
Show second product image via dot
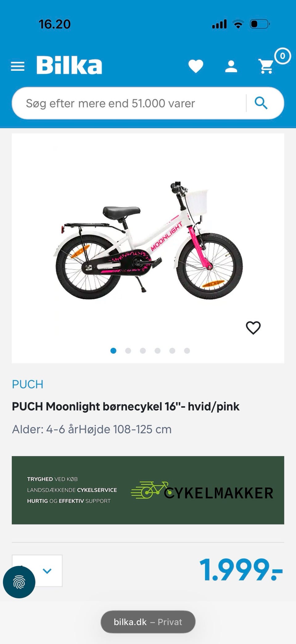128,351
